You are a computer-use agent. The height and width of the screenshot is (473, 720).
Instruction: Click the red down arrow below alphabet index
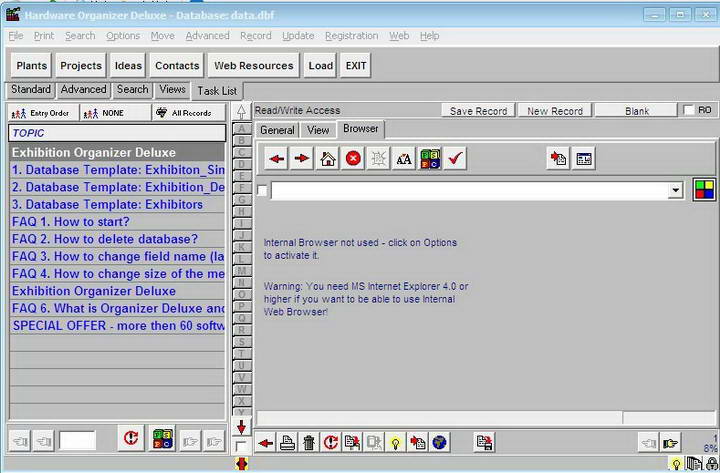(241, 427)
